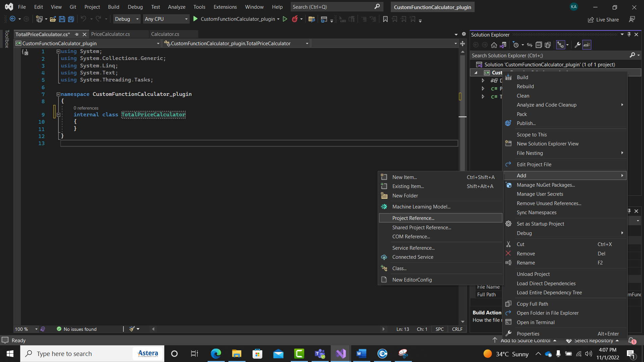Open Properties wrench icon in Solution Explorer
Viewport: 644px width, 362px height.
[x=577, y=45]
